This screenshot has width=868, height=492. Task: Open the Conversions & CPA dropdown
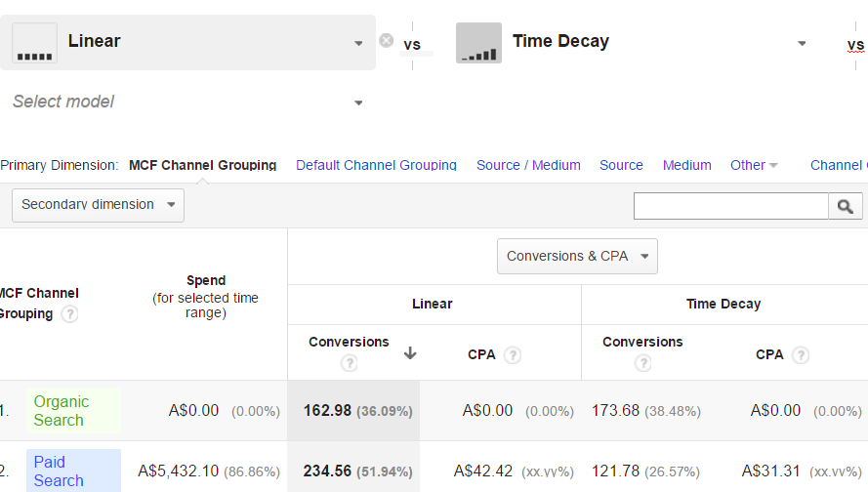pyautogui.click(x=577, y=257)
